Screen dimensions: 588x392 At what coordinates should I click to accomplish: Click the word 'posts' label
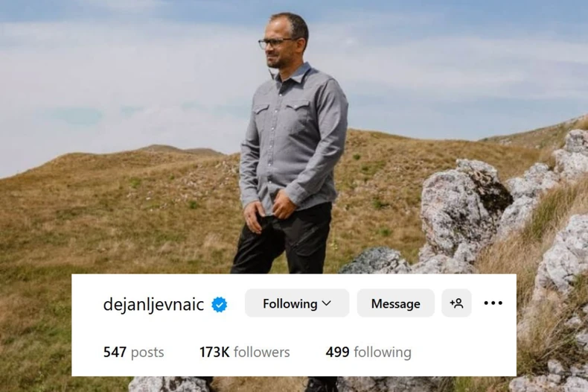(147, 353)
